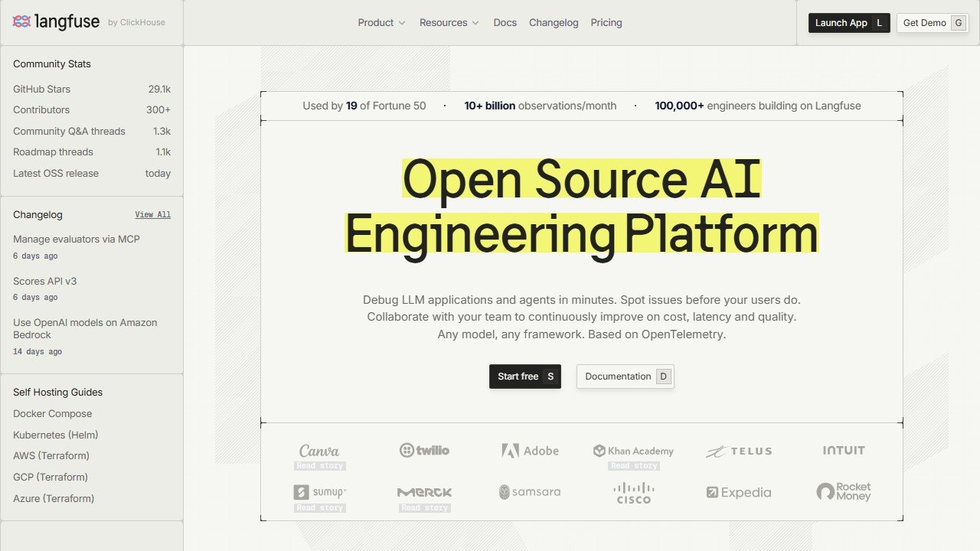Viewport: 980px width, 551px height.
Task: Click the Merck logo
Action: tap(424, 492)
